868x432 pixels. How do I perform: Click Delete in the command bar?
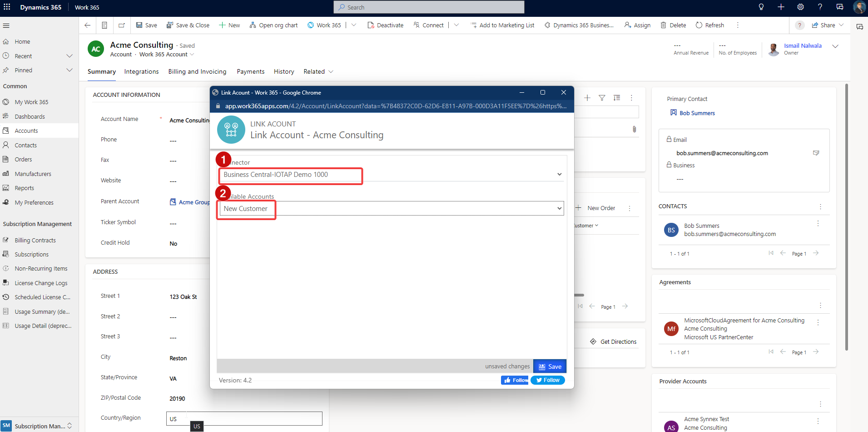[673, 25]
